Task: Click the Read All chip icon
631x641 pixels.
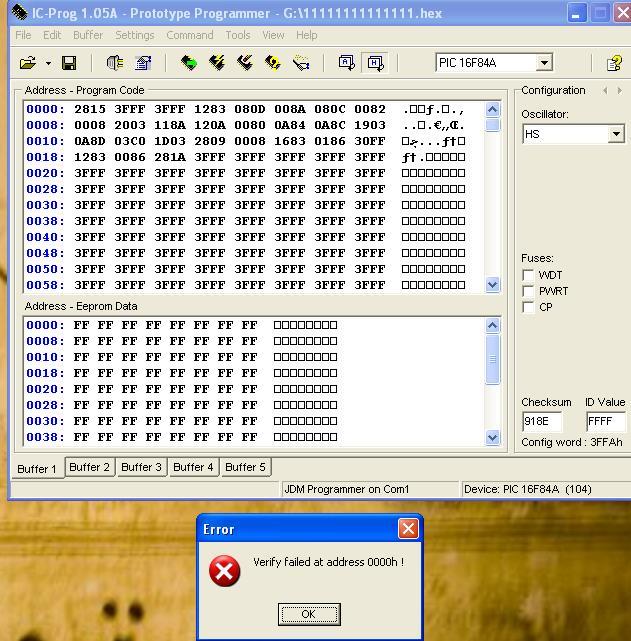Action: (188, 63)
